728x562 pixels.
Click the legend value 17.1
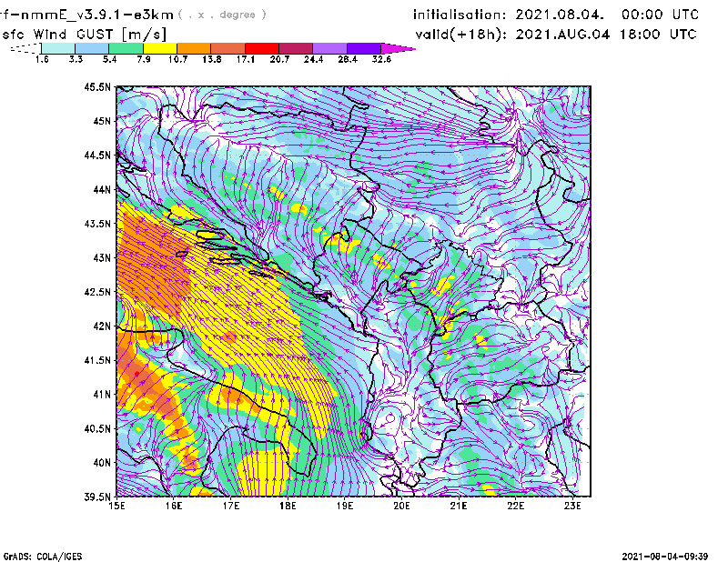coord(246,59)
